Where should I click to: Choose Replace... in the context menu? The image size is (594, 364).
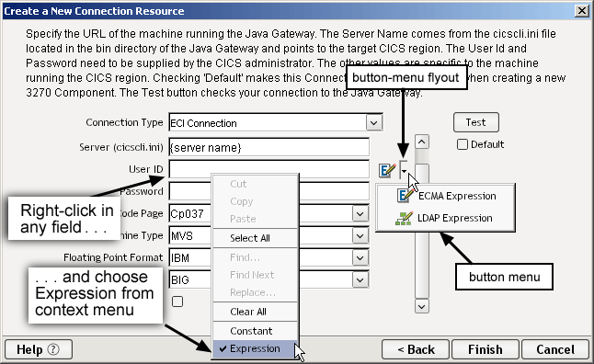click(255, 292)
